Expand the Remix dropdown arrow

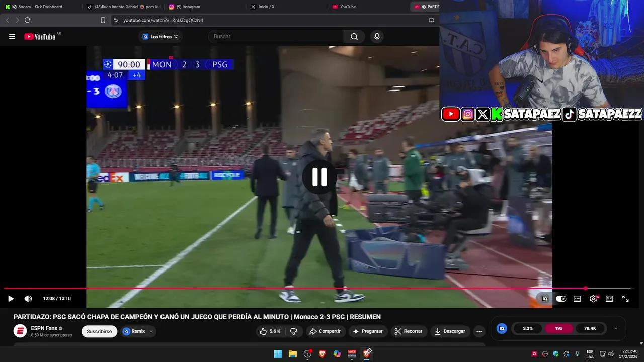click(x=151, y=331)
